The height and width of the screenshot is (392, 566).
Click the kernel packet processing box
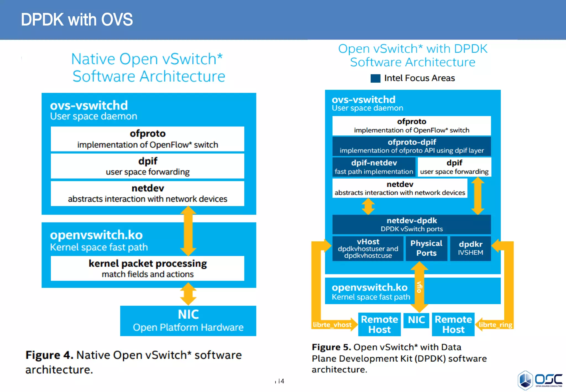coord(147,268)
